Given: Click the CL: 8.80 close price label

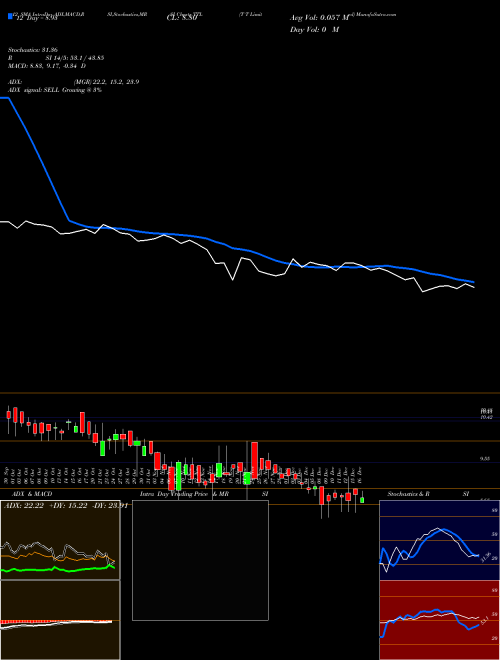Looking at the screenshot, I should [182, 18].
